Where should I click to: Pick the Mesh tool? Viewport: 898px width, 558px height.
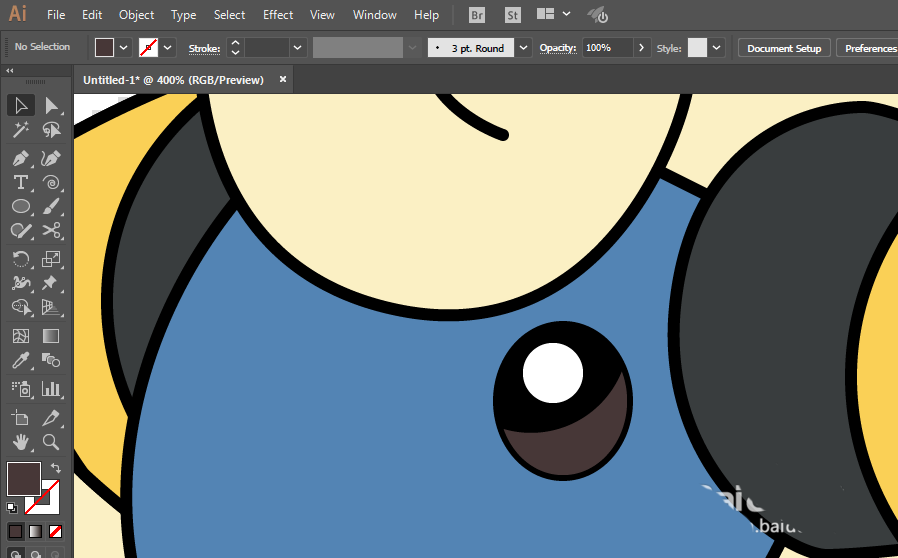pyautogui.click(x=21, y=336)
